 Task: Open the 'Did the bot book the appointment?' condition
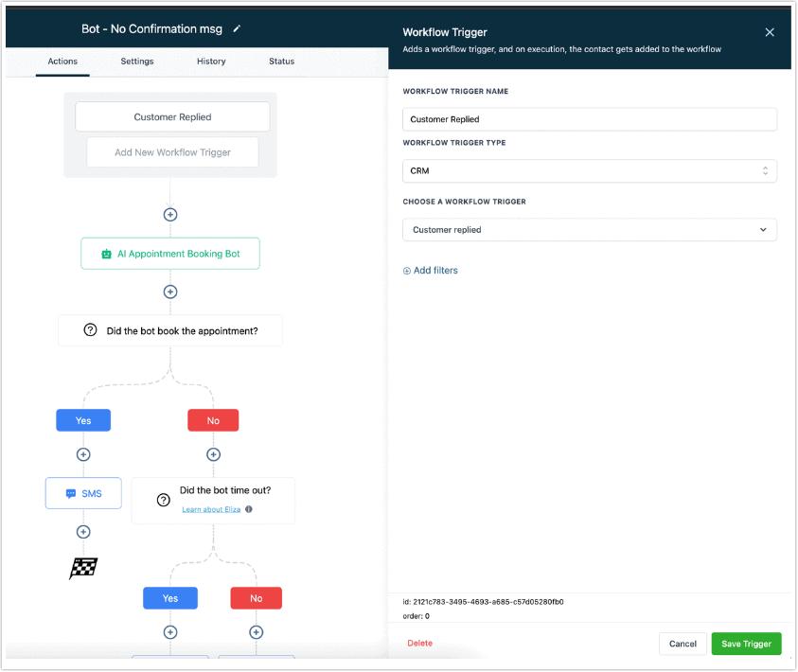170,331
